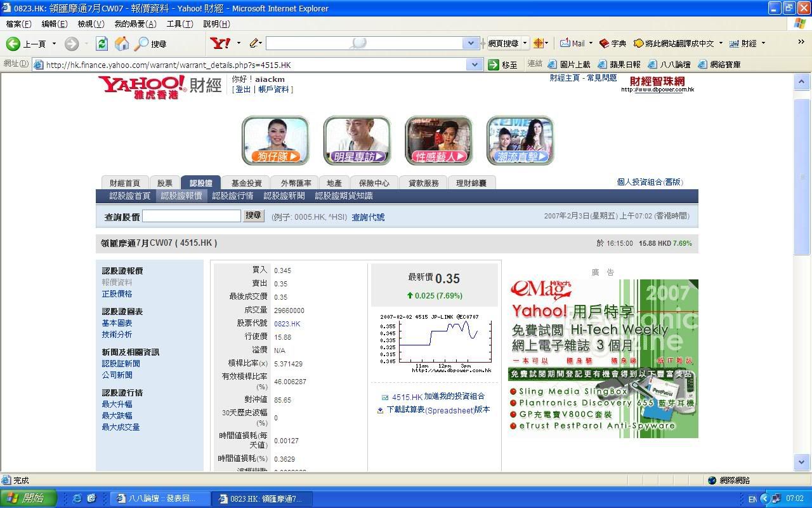Open the 明星專訪 promo thumbnail
Screen dimensions: 812x508
pos(357,140)
